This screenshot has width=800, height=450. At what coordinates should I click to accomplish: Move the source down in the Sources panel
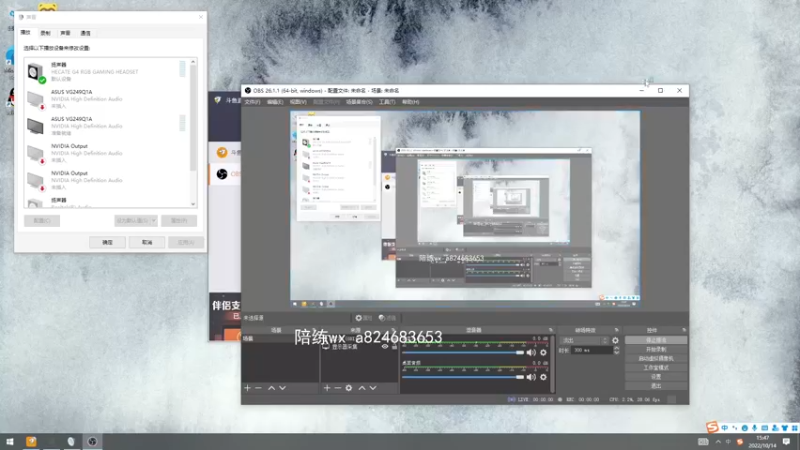(x=373, y=388)
